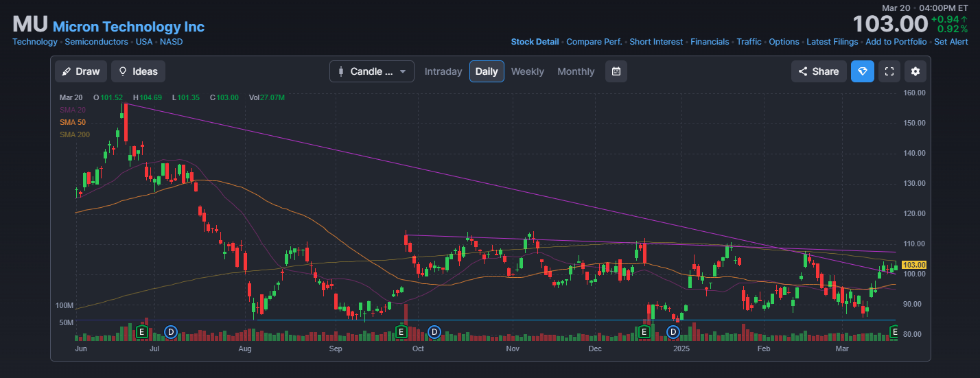Click the volume readout Vol27.07M
The width and height of the screenshot is (980, 378).
point(267,97)
